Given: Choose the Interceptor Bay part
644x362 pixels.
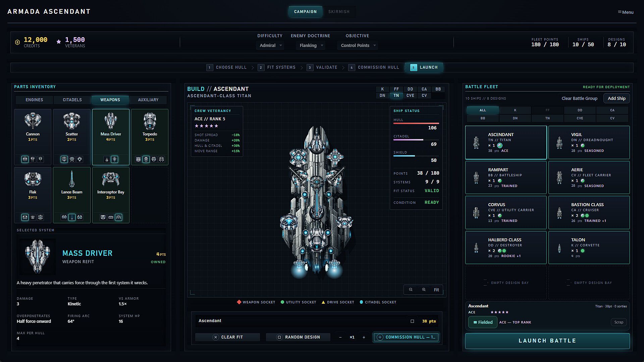Looking at the screenshot, I should pyautogui.click(x=111, y=195).
